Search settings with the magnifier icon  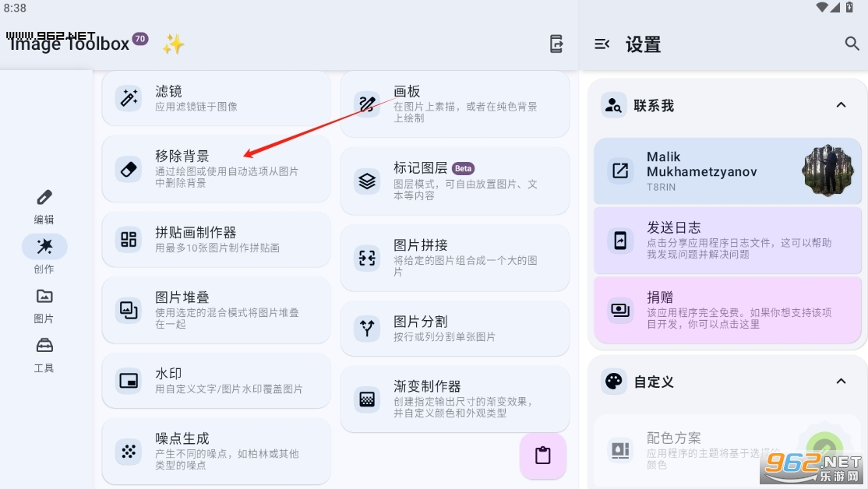click(852, 44)
